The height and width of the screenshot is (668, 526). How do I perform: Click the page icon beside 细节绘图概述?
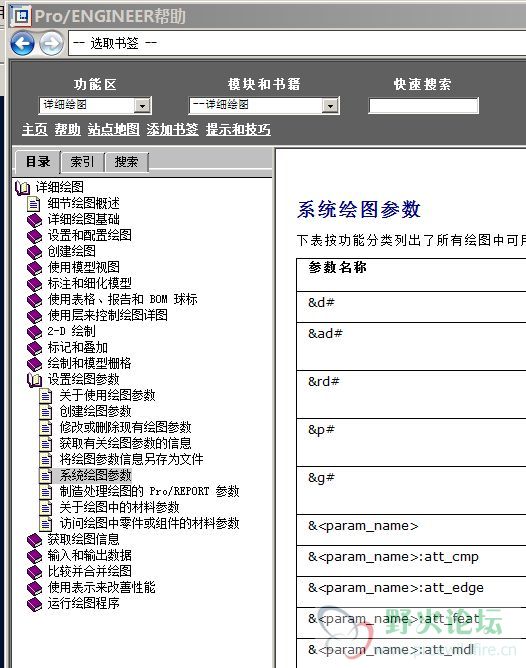coord(34,204)
